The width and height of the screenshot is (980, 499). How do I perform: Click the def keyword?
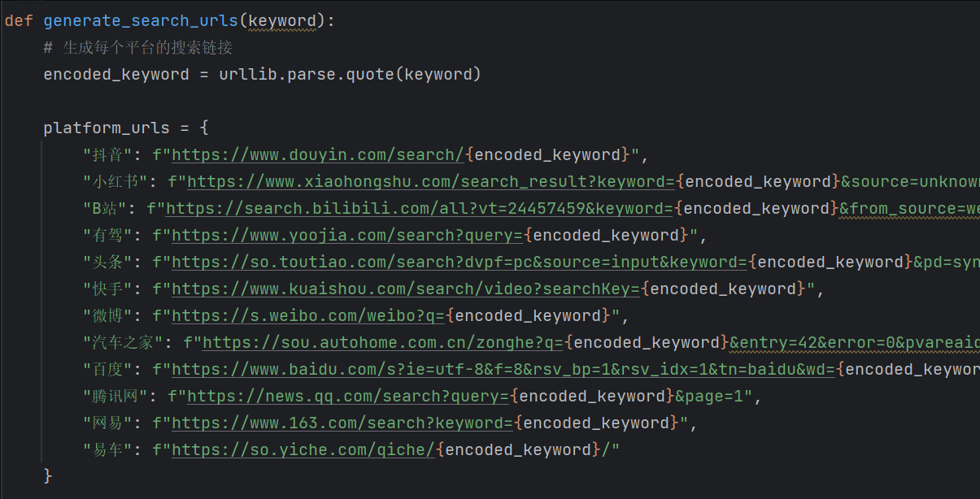(x=19, y=20)
